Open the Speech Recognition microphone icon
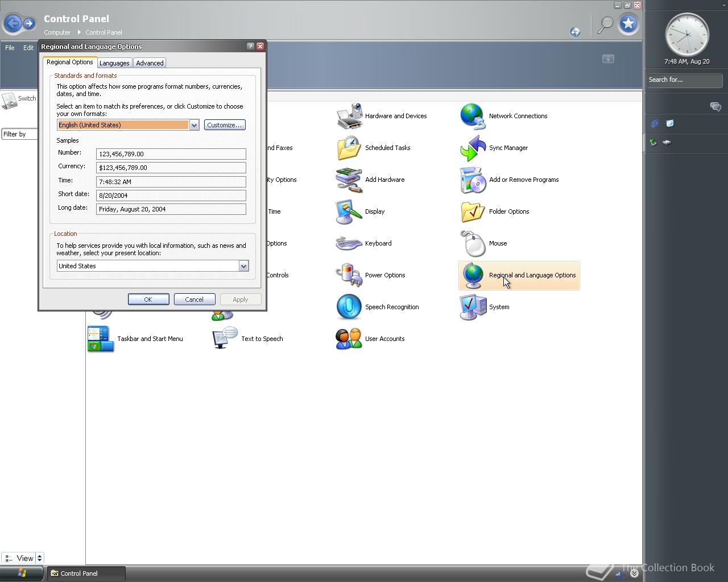Screen dimensions: 728x582 349,307
